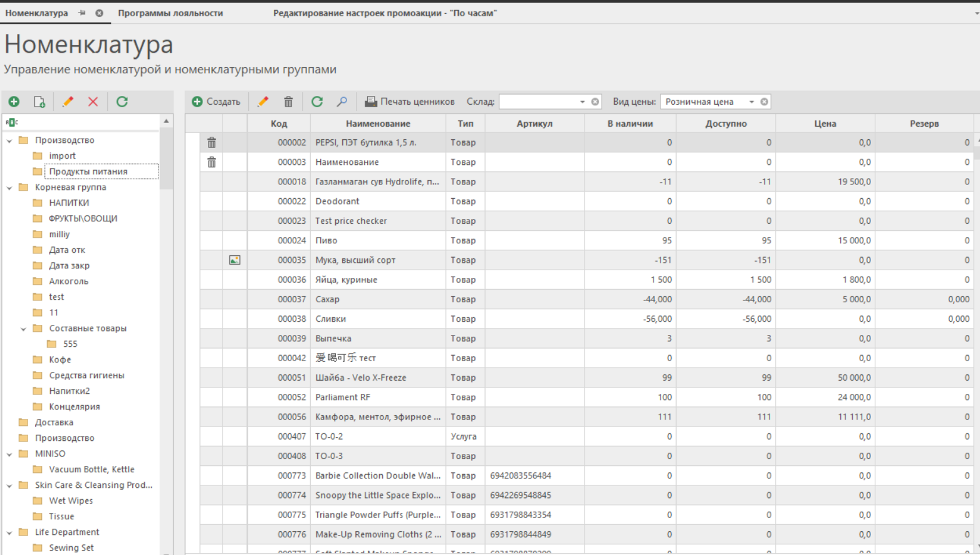Click the magnifier search icon in toolbar
The height and width of the screenshot is (555, 980).
click(342, 102)
